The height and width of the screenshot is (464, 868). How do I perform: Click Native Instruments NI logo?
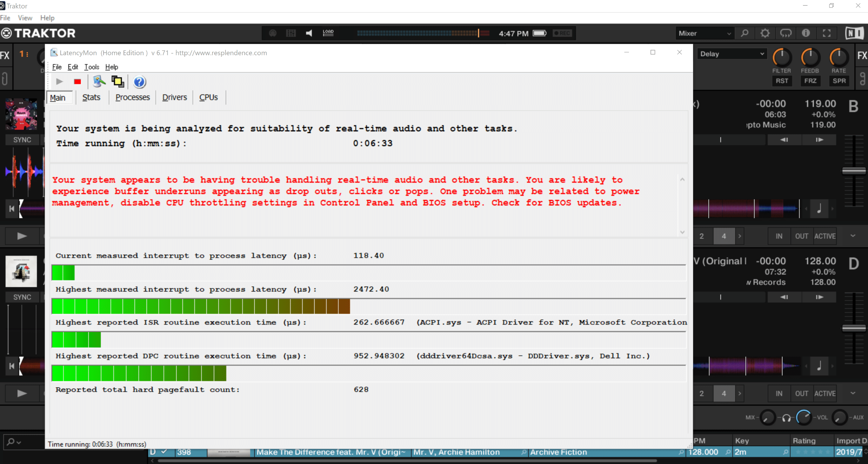tap(855, 33)
